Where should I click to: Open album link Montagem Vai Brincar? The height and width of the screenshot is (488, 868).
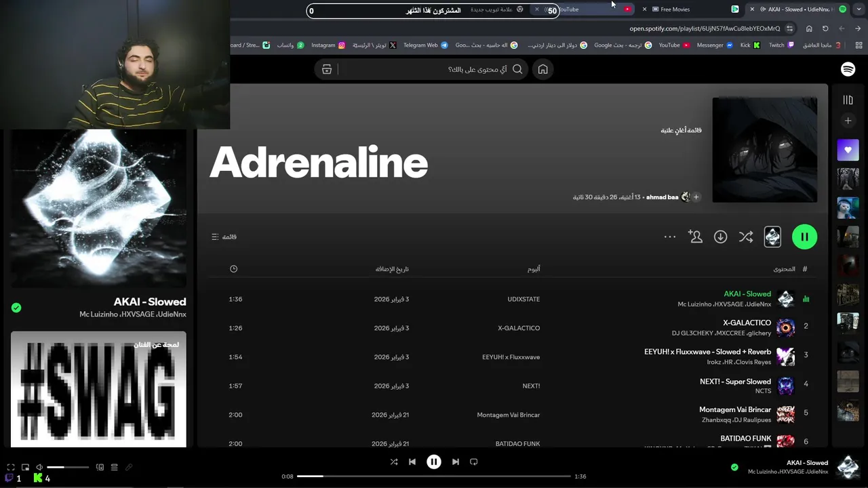(509, 415)
